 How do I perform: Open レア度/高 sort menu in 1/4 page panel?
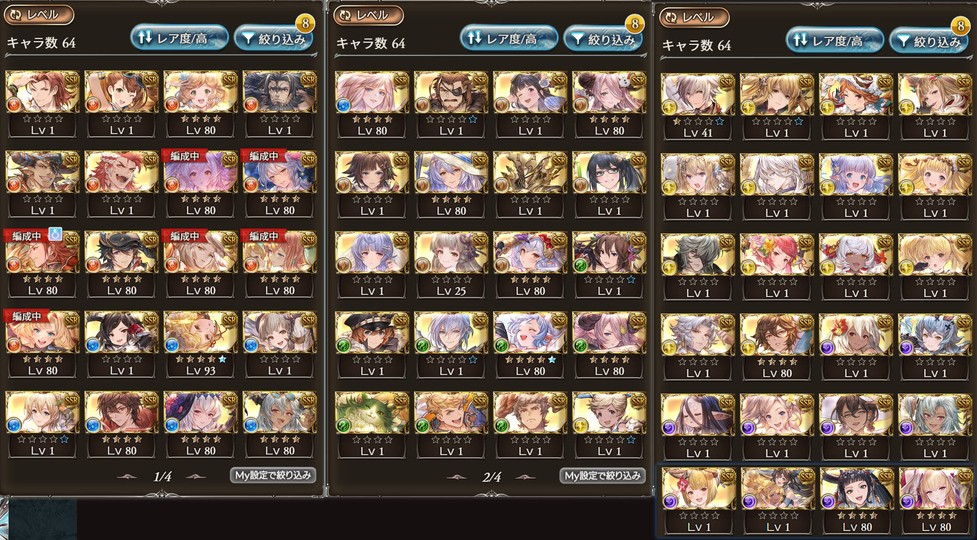(x=179, y=38)
